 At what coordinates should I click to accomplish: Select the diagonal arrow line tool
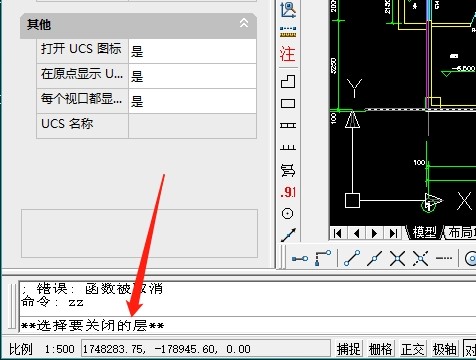[288, 235]
